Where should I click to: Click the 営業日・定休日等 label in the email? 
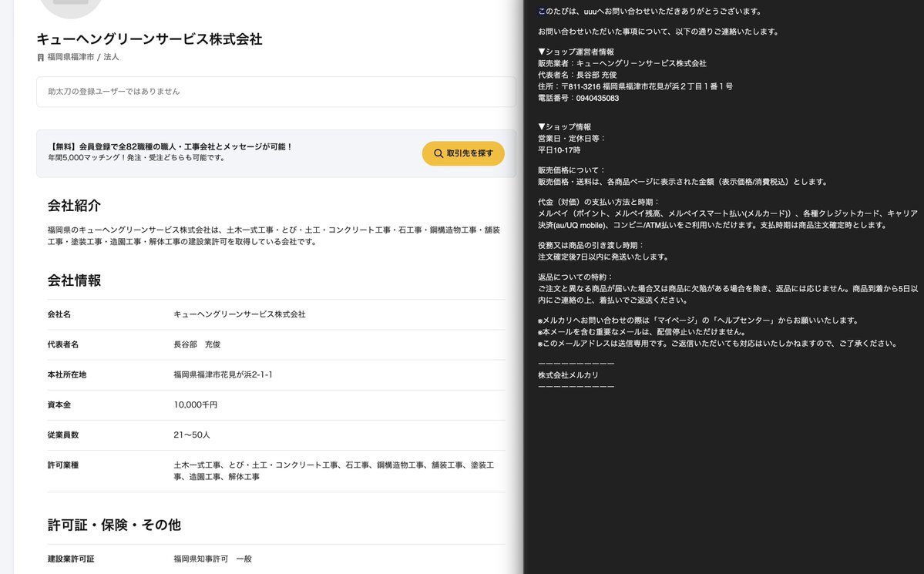point(572,139)
